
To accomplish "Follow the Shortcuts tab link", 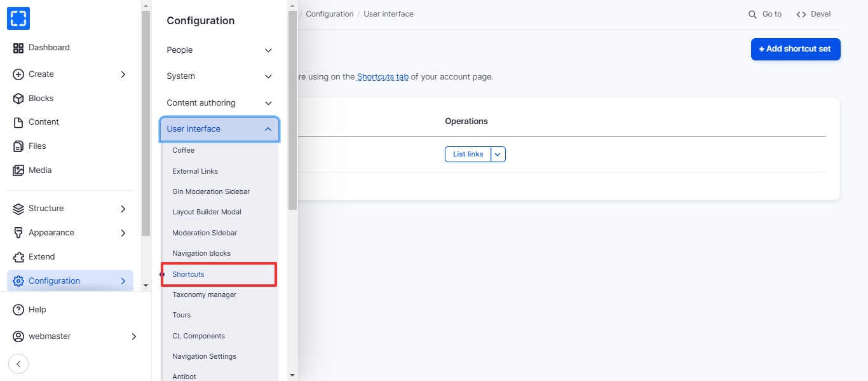I will coord(383,76).
